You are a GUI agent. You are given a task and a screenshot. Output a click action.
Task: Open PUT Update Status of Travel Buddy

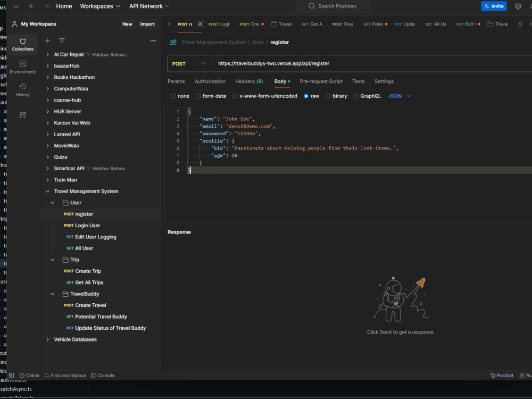pos(106,328)
